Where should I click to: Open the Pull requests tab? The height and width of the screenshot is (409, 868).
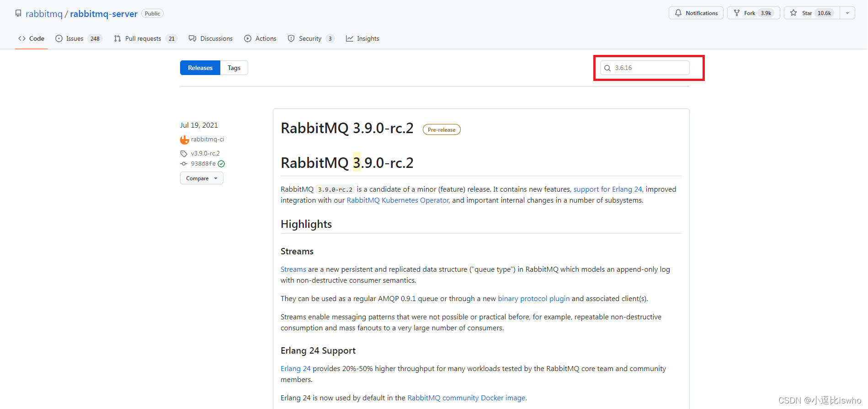pos(145,38)
